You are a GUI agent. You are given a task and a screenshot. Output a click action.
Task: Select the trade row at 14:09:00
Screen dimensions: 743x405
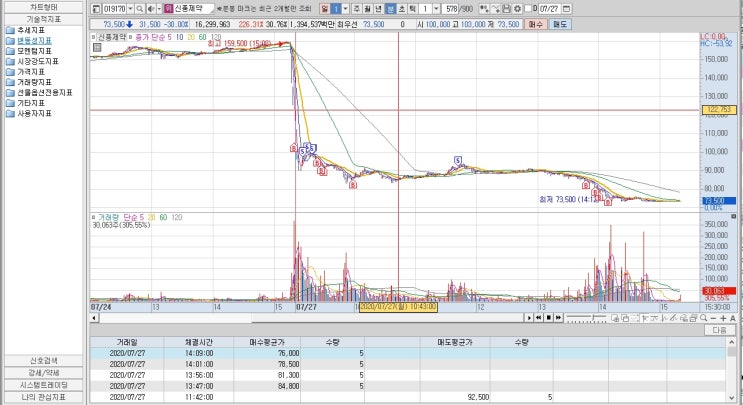point(408,353)
